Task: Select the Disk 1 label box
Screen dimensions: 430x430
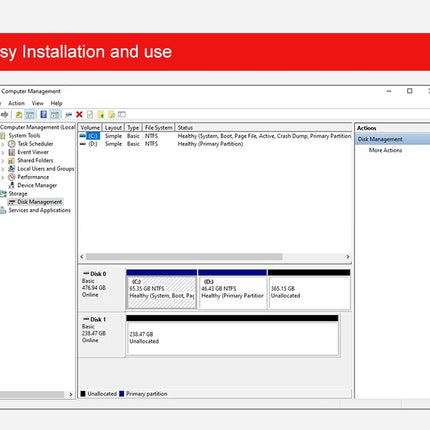Action: pos(102,335)
